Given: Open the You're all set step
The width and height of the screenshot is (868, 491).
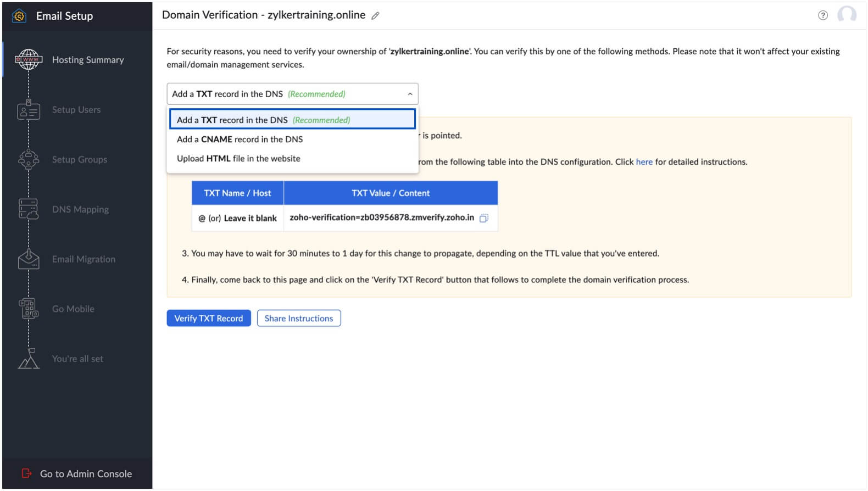Looking at the screenshot, I should pyautogui.click(x=29, y=359).
